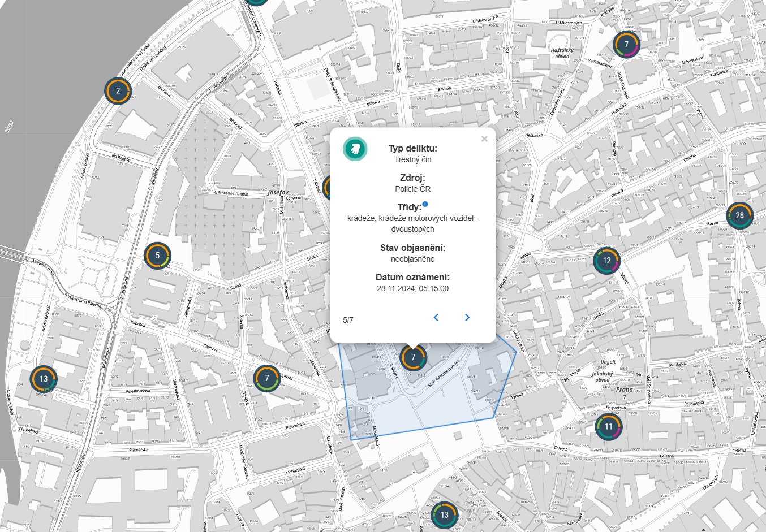The height and width of the screenshot is (532, 766).
Task: Click the Haštalský obvod map label
Action: (x=562, y=53)
